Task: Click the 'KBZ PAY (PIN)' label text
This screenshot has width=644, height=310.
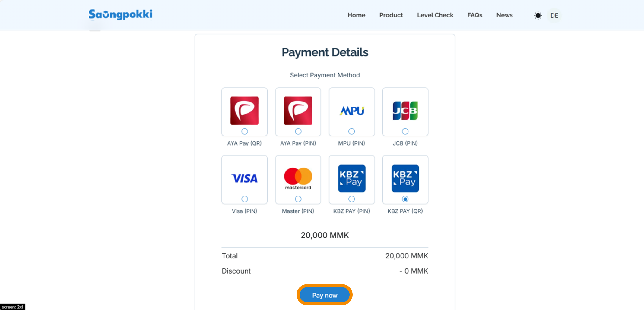Action: click(x=351, y=211)
